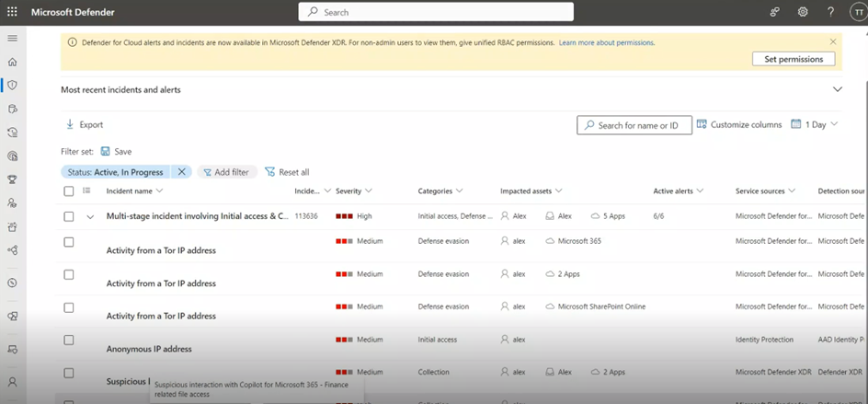Check the Tor IP alert row with Microsoft 365
868x404 pixels.
[69, 242]
